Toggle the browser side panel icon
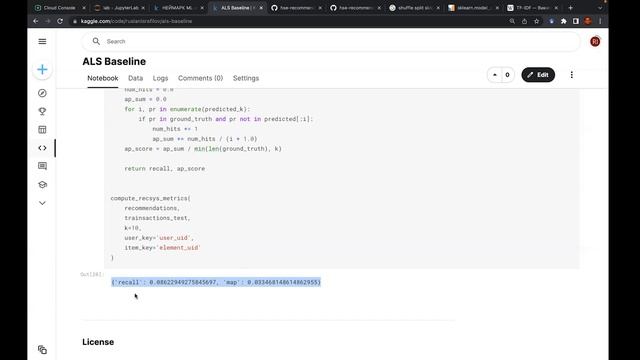 (576, 21)
